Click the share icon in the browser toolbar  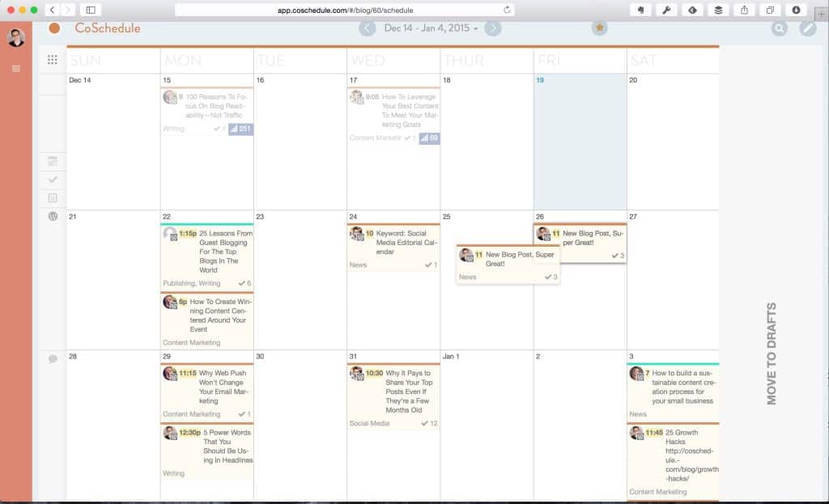[743, 11]
